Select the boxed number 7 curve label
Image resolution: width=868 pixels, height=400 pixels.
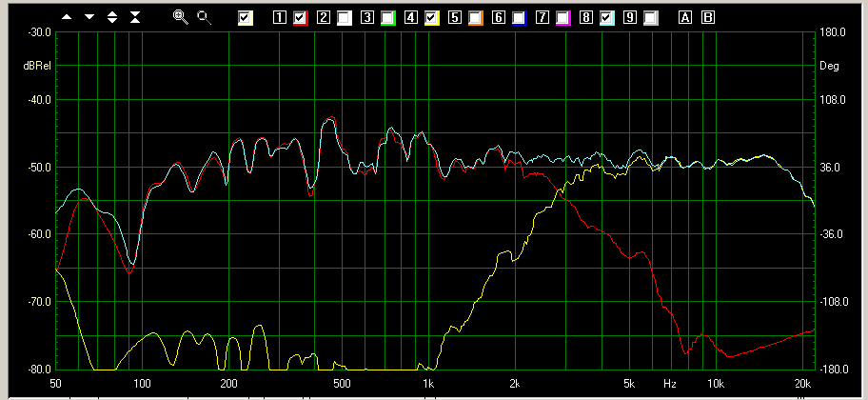pos(542,17)
